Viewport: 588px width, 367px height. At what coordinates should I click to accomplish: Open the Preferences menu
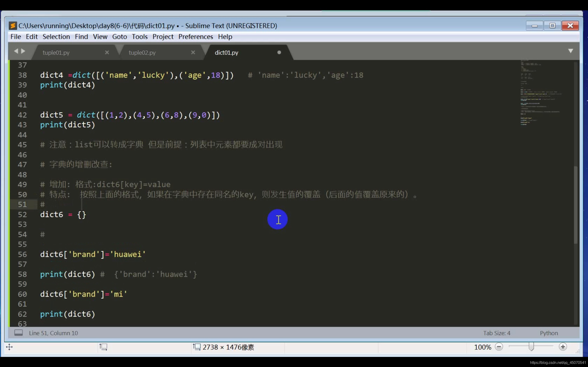(x=196, y=37)
